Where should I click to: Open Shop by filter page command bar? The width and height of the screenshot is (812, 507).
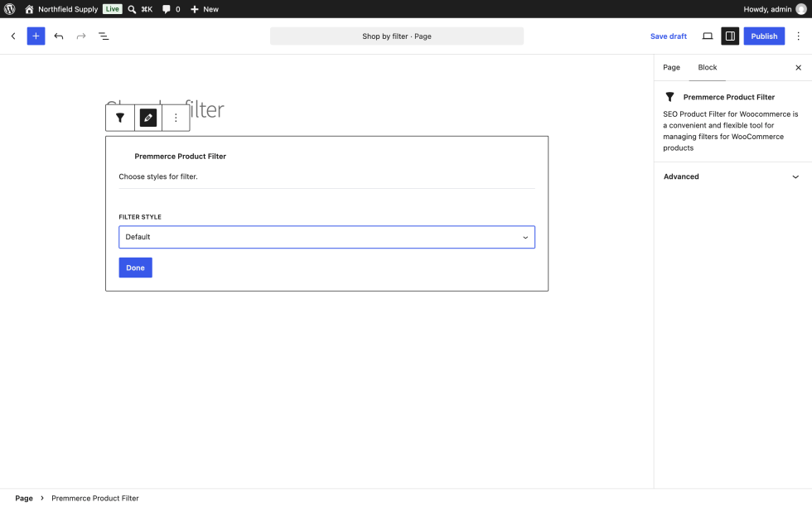(397, 36)
